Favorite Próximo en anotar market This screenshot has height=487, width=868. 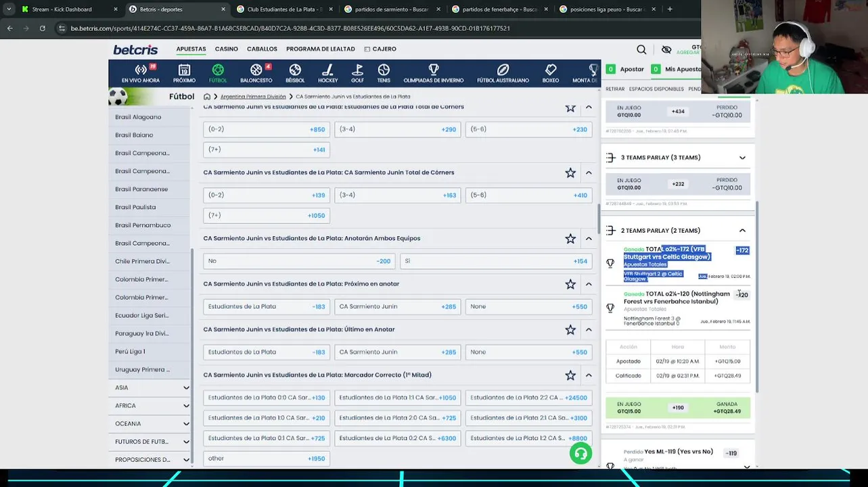(x=570, y=284)
